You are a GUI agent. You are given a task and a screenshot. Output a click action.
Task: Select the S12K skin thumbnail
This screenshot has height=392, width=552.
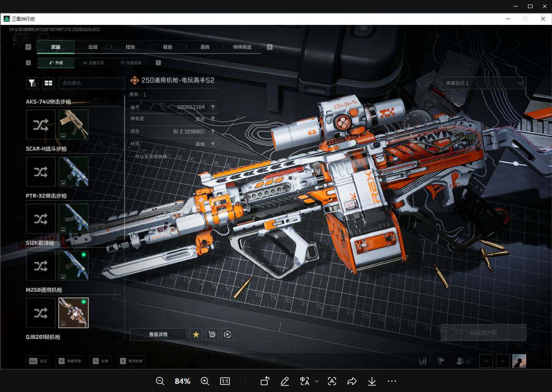pyautogui.click(x=73, y=266)
